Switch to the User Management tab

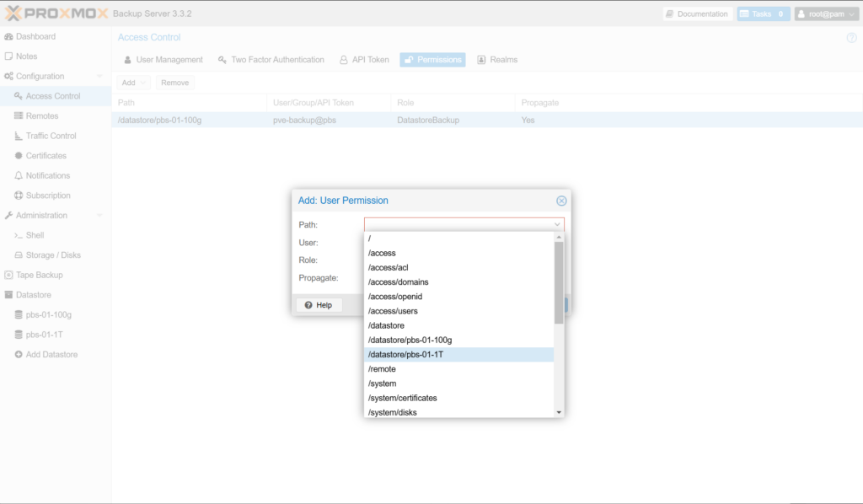point(163,60)
